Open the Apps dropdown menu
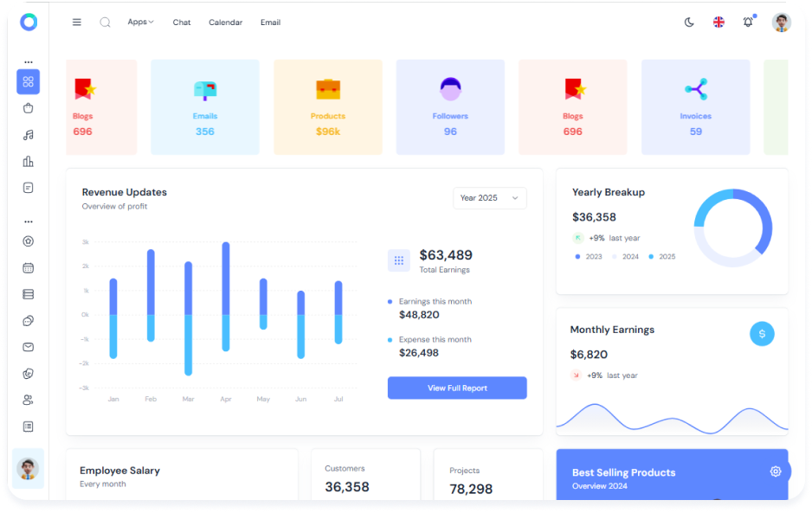 (140, 22)
